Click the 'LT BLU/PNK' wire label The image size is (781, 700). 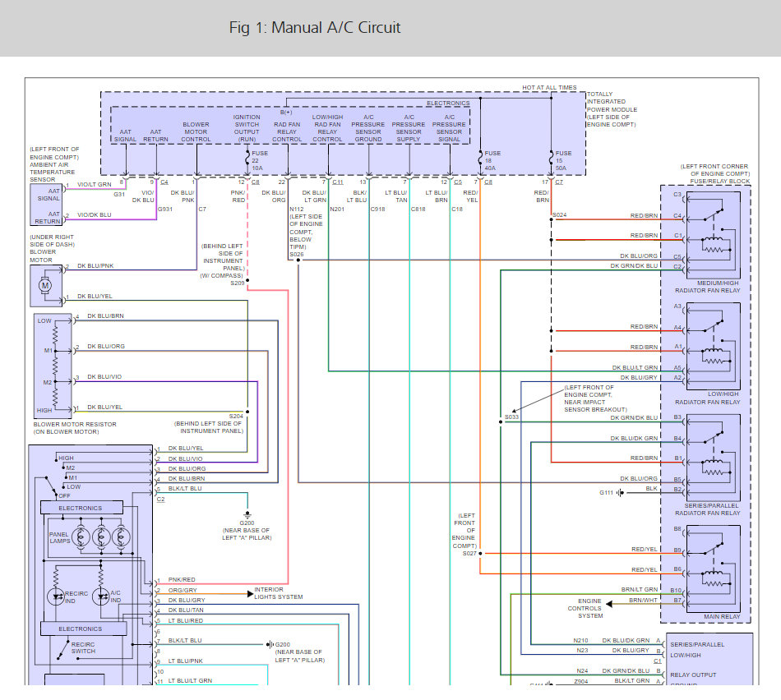(x=185, y=661)
